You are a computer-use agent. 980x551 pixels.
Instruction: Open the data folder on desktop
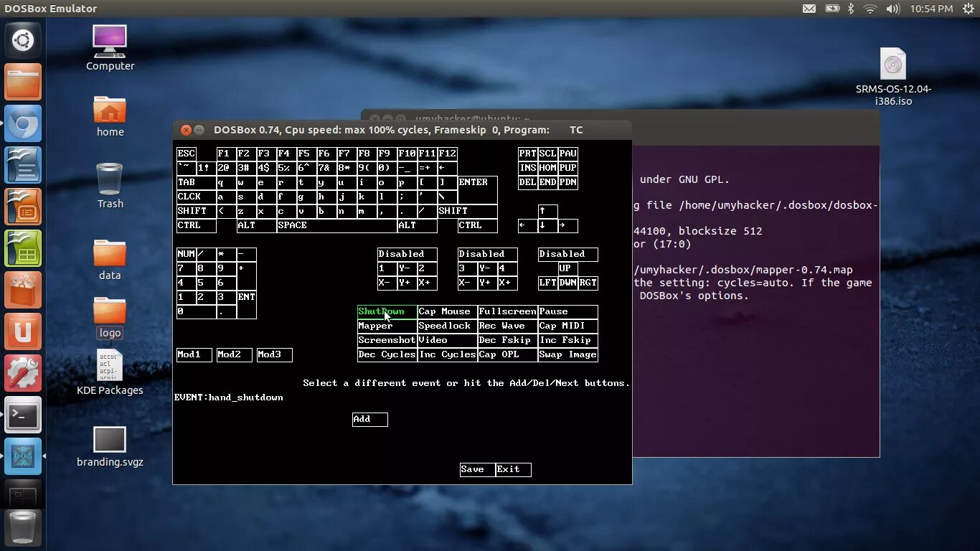[110, 260]
